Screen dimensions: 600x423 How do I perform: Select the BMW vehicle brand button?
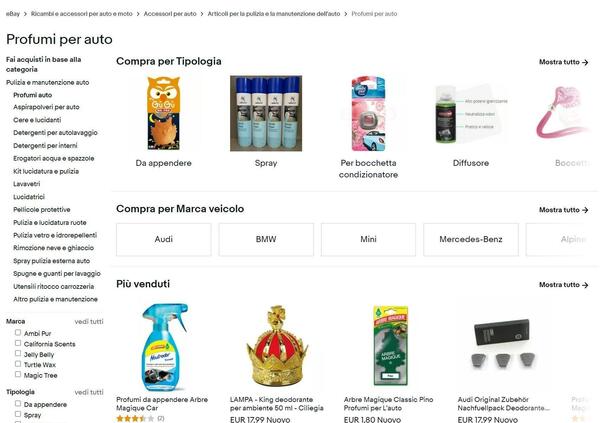[x=266, y=239]
